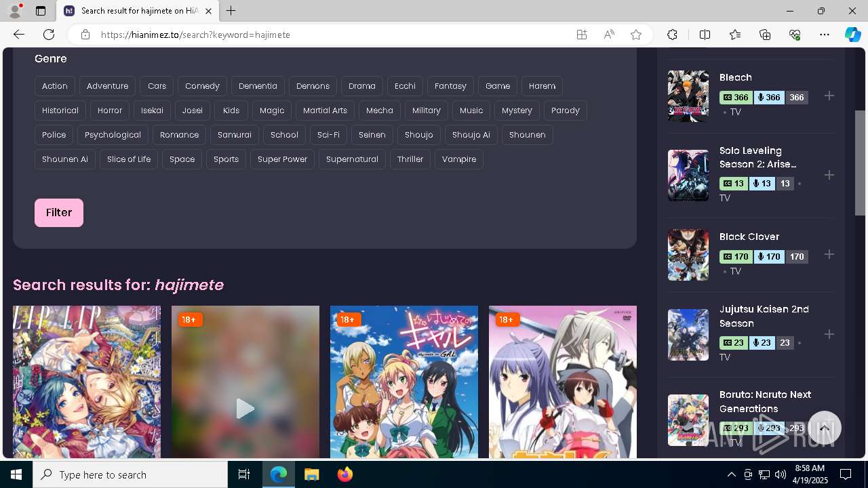The width and height of the screenshot is (868, 488).
Task: Open volume control in system tray
Action: tap(781, 474)
